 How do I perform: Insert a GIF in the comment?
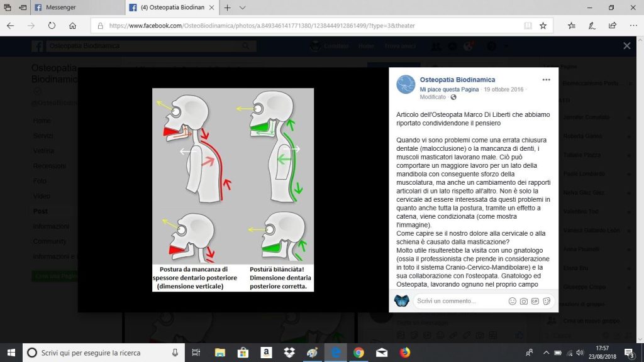(535, 301)
